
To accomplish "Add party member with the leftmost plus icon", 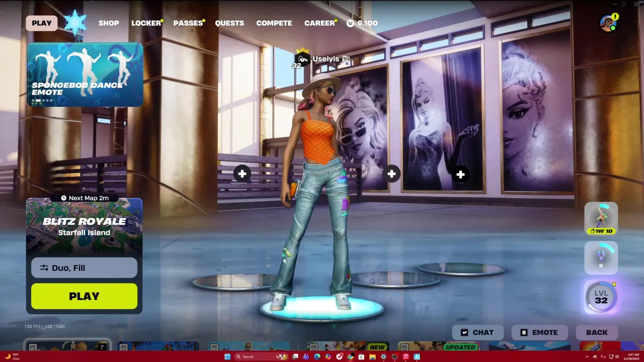I will click(x=242, y=174).
